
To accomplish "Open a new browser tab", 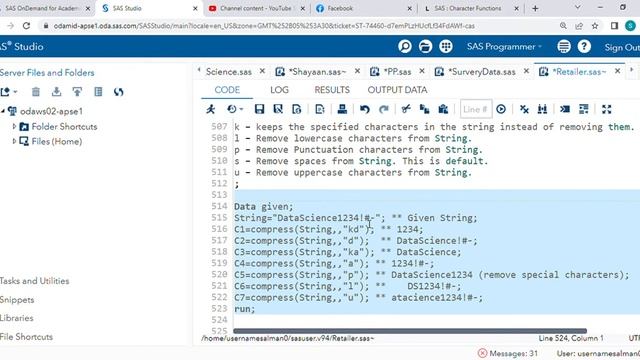I will tap(535, 8).
